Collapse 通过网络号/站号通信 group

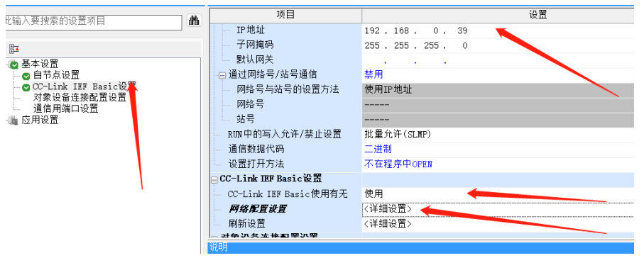pos(222,75)
